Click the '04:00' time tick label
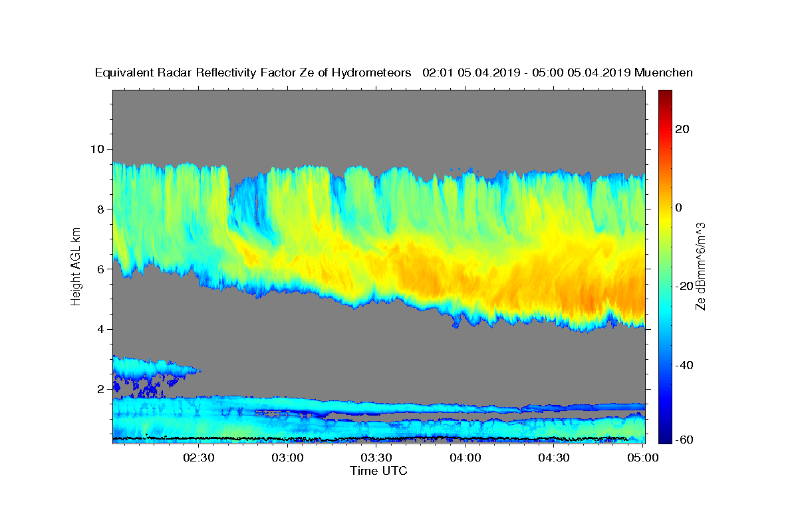The image size is (798, 532). click(465, 458)
